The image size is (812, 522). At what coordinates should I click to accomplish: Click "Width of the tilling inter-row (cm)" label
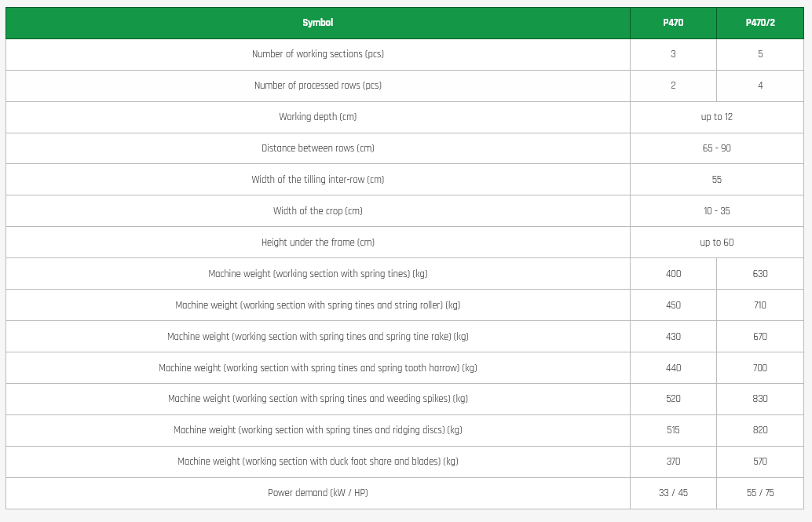[317, 180]
